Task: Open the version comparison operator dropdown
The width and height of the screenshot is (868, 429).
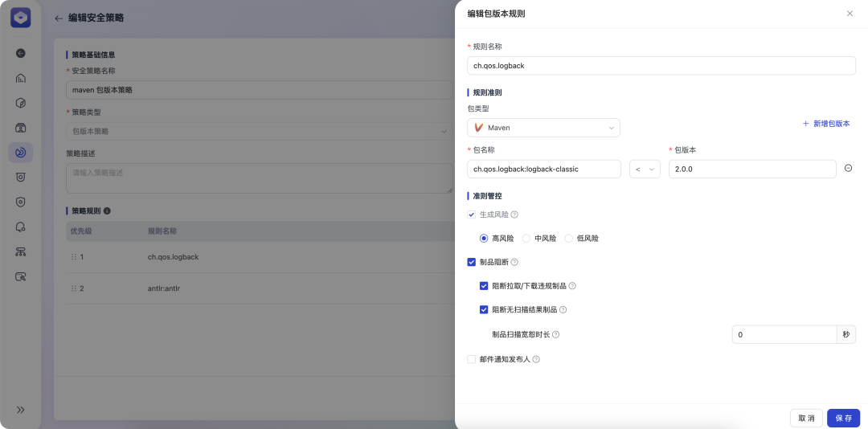Action: pyautogui.click(x=645, y=169)
